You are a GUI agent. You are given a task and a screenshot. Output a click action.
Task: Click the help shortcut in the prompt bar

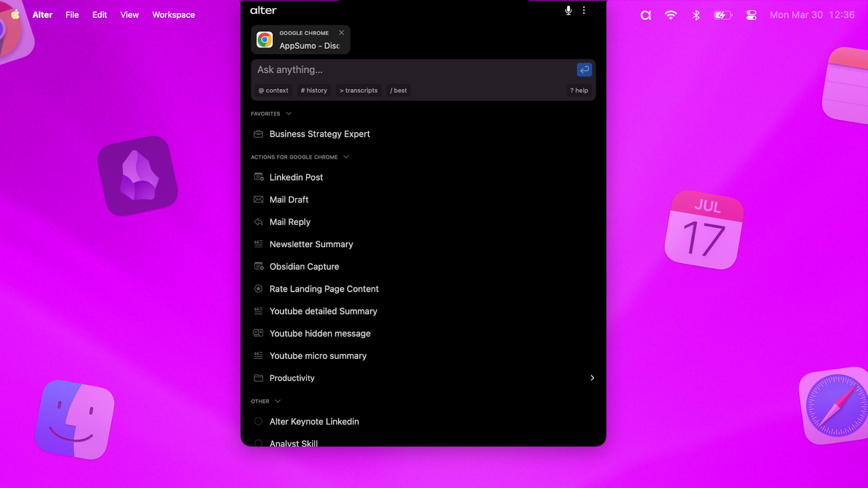coord(578,91)
